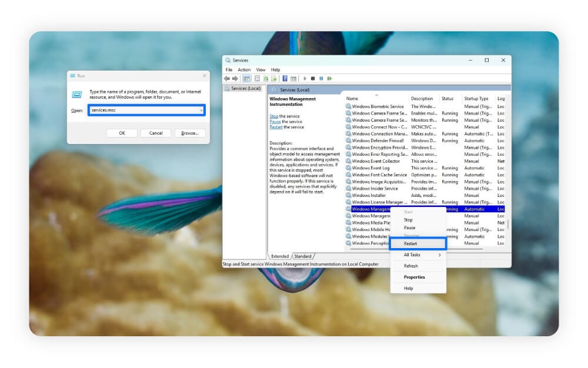Click the gear icon of Windows Insider Service

coord(348,189)
